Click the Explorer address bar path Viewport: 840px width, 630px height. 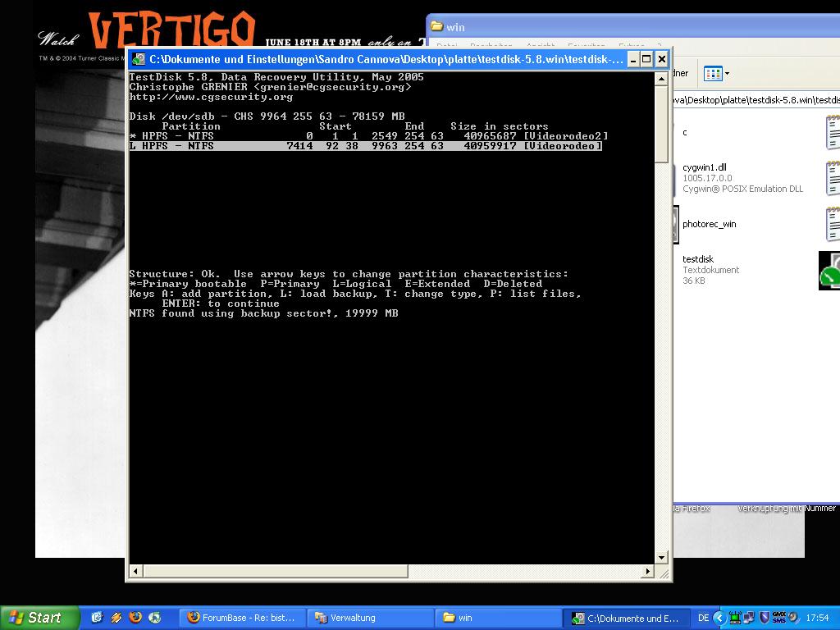click(x=756, y=99)
